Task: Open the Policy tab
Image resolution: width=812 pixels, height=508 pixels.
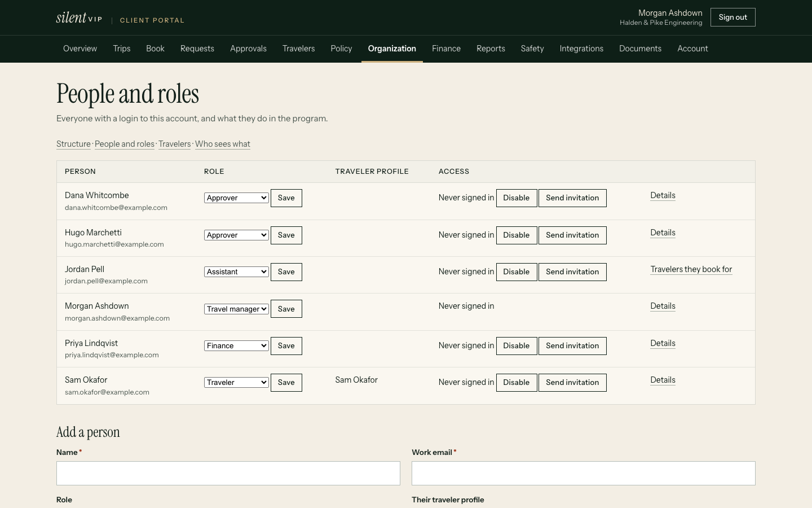Action: [x=341, y=49]
